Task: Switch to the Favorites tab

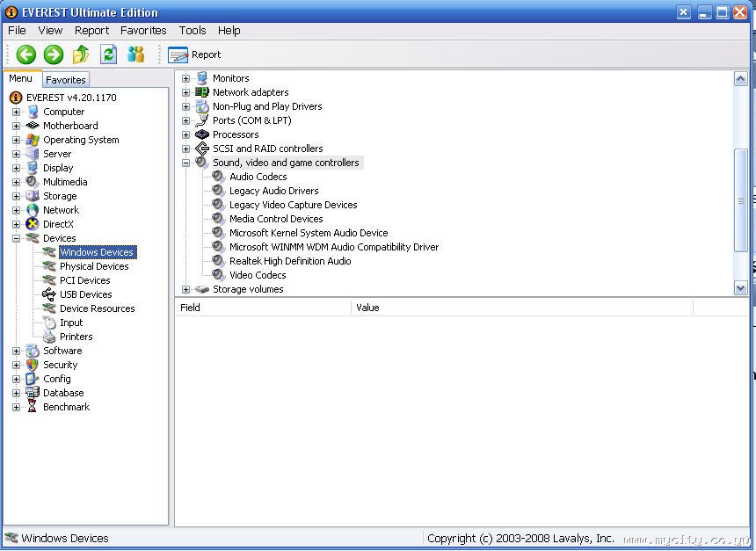Action: pos(66,80)
